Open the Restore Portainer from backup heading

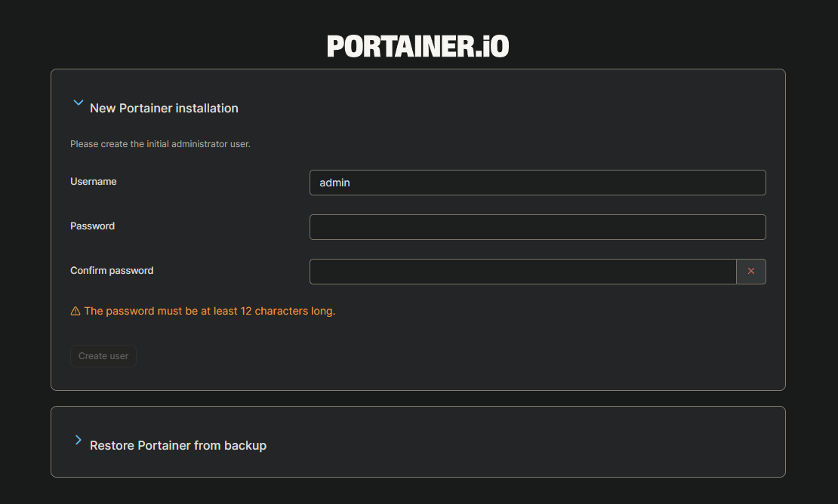pos(178,446)
